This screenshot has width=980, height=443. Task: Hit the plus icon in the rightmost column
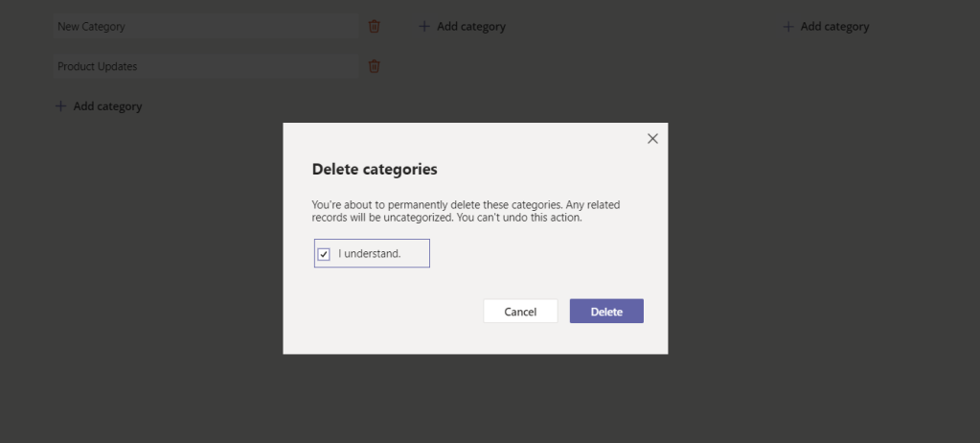[788, 27]
